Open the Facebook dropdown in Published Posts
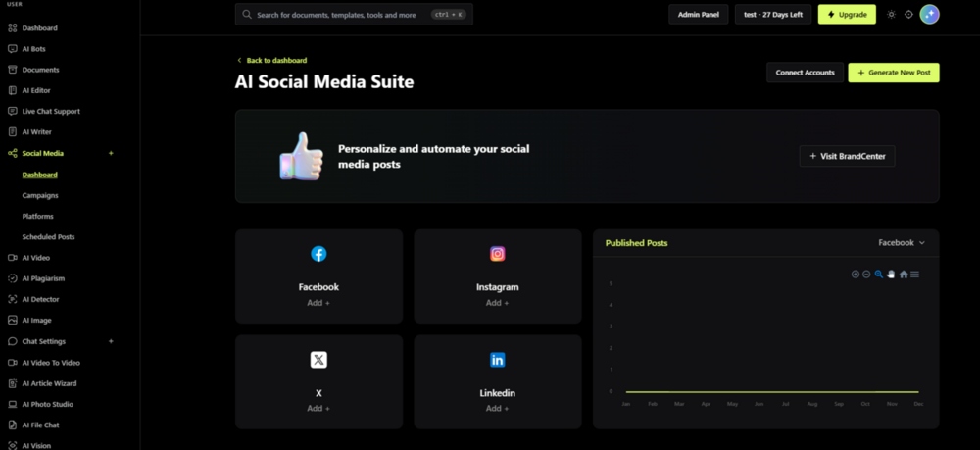 tap(902, 242)
